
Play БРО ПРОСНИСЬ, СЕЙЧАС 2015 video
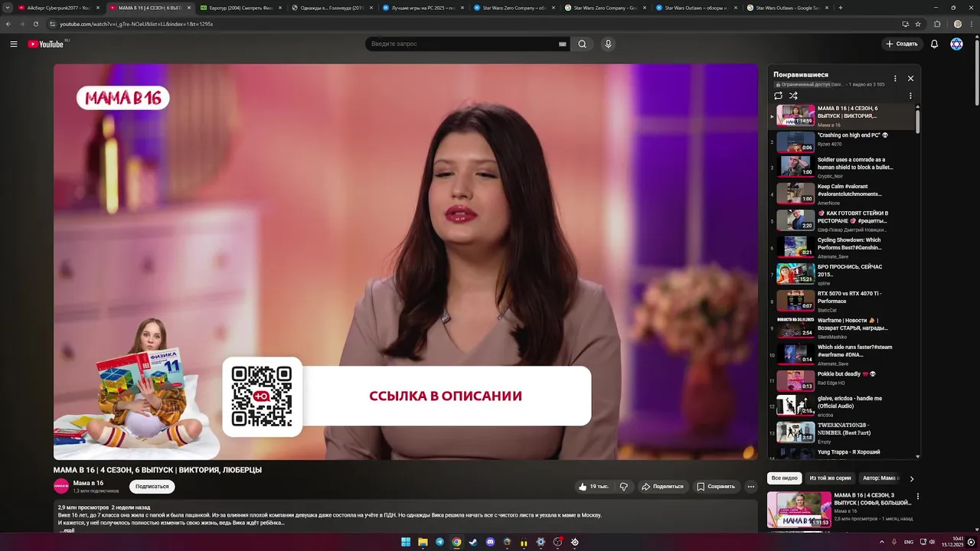pyautogui.click(x=842, y=274)
